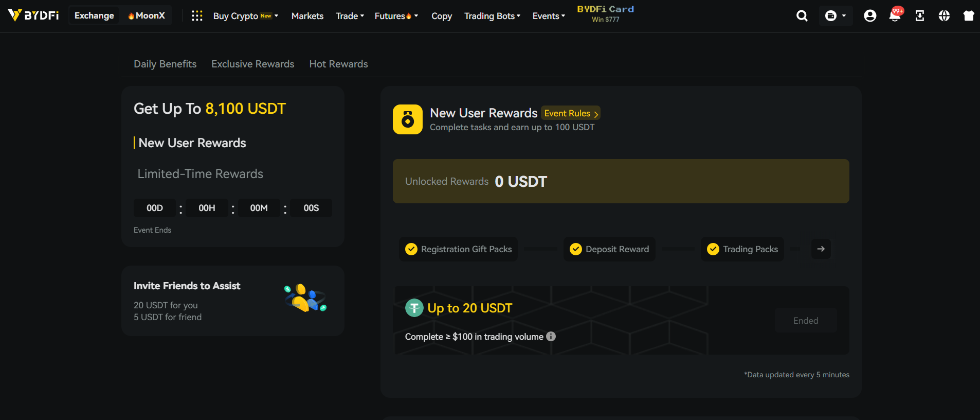Open the nine-dot apps grid menu
The height and width of the screenshot is (420, 980).
tap(197, 16)
